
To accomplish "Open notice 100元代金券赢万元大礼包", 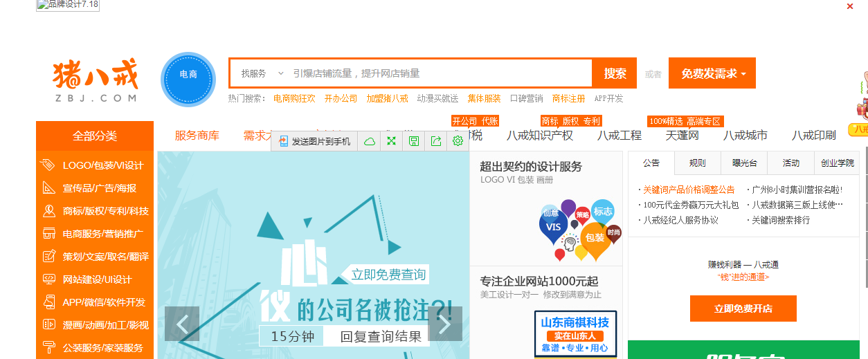I will 691,205.
